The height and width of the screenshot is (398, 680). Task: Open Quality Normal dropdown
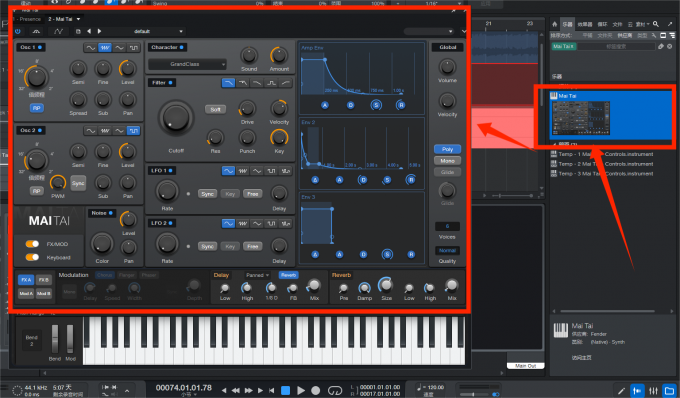447,251
